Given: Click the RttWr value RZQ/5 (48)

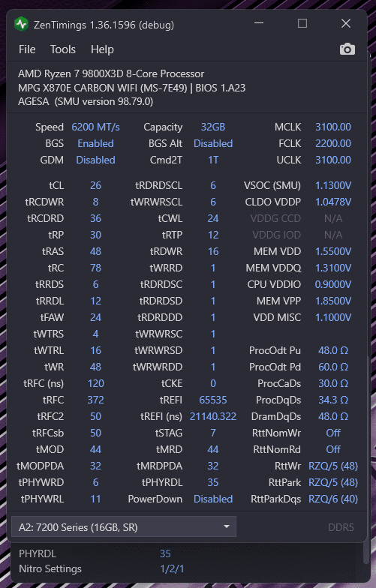Looking at the screenshot, I should tap(333, 466).
